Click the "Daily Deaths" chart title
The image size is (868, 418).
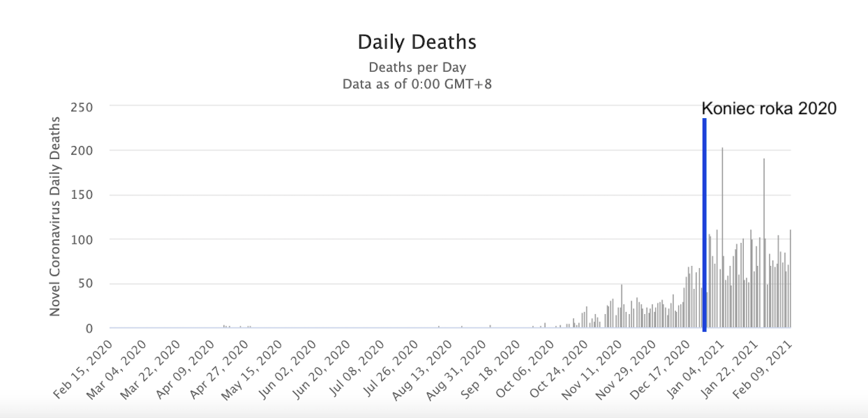pyautogui.click(x=417, y=42)
